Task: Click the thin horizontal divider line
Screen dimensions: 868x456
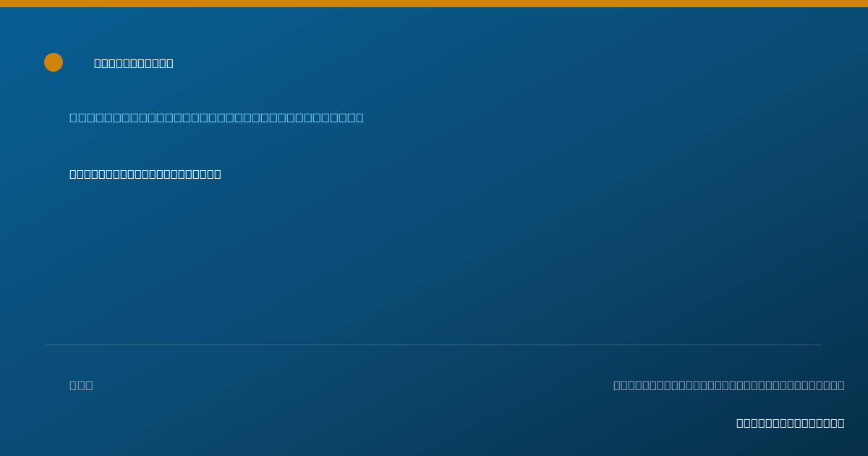Action: (434, 345)
